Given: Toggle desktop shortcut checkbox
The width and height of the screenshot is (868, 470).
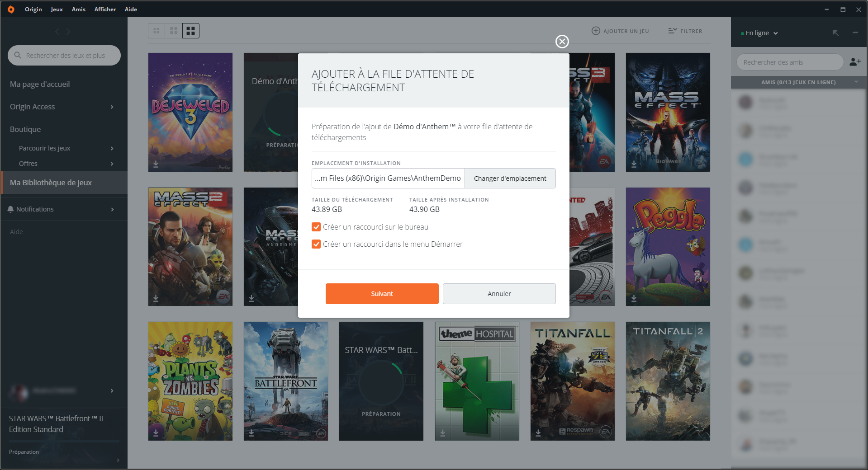Looking at the screenshot, I should pos(316,227).
